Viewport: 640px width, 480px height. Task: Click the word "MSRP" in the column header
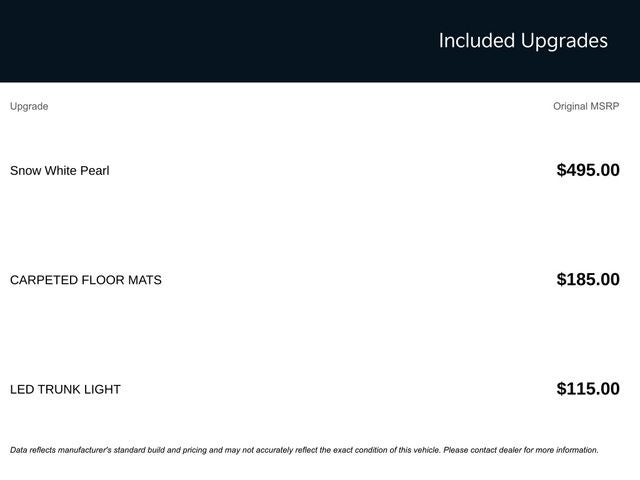pos(605,106)
